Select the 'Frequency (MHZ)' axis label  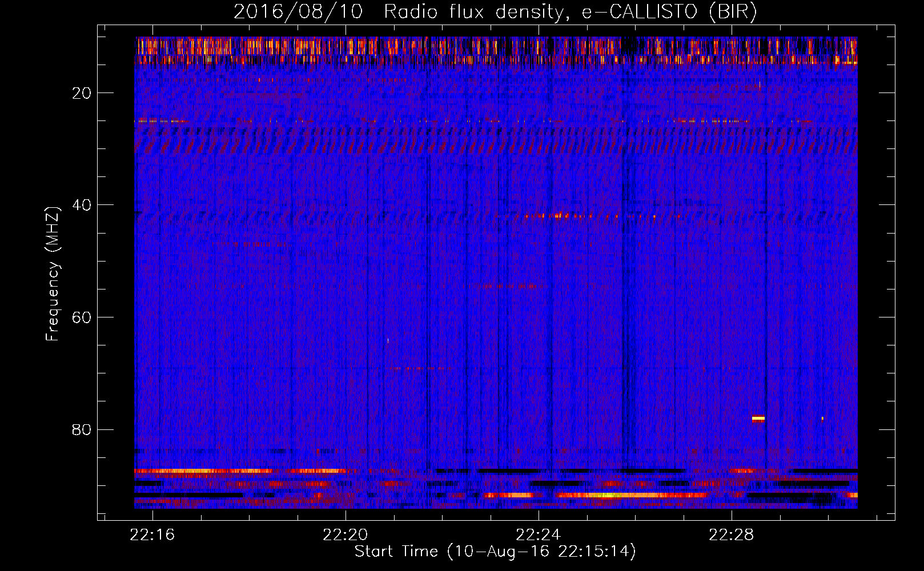point(53,274)
